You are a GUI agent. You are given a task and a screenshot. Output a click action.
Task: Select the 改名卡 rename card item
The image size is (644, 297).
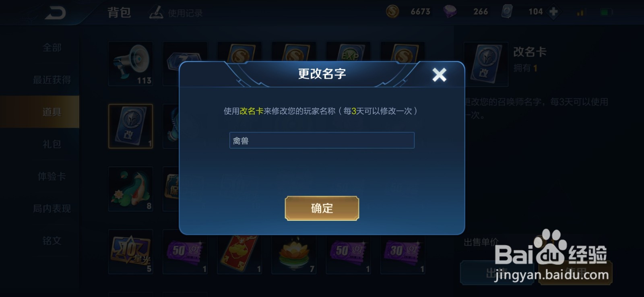[130, 126]
